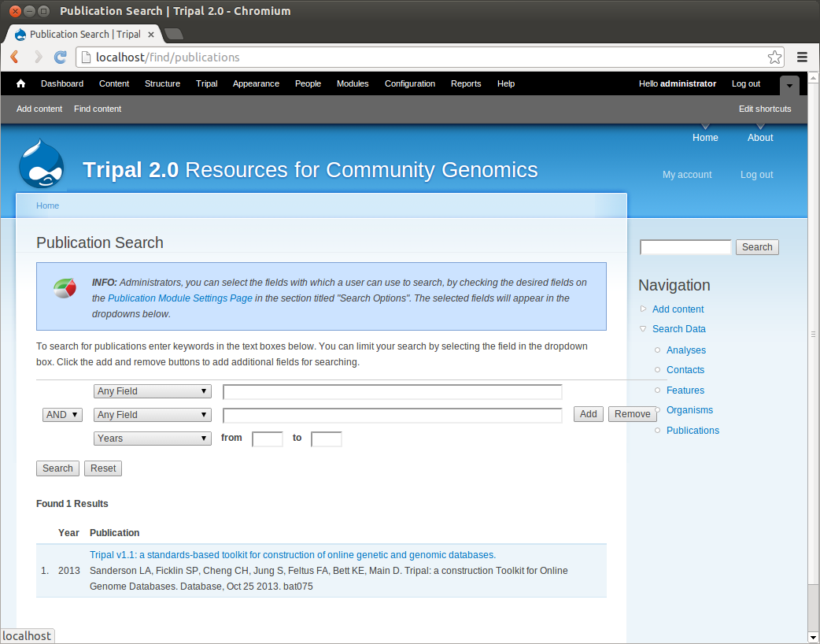The width and height of the screenshot is (820, 644).
Task: Open the Structure admin menu
Action: pos(162,83)
